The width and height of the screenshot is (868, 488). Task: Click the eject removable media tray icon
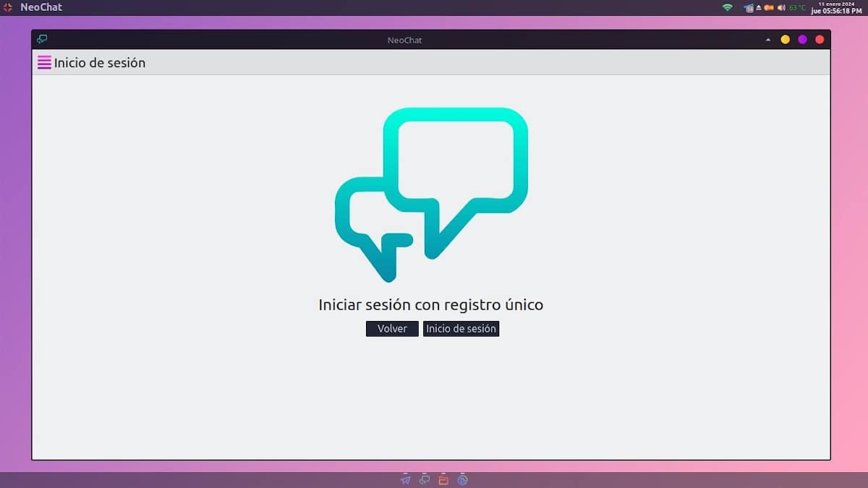[757, 7]
